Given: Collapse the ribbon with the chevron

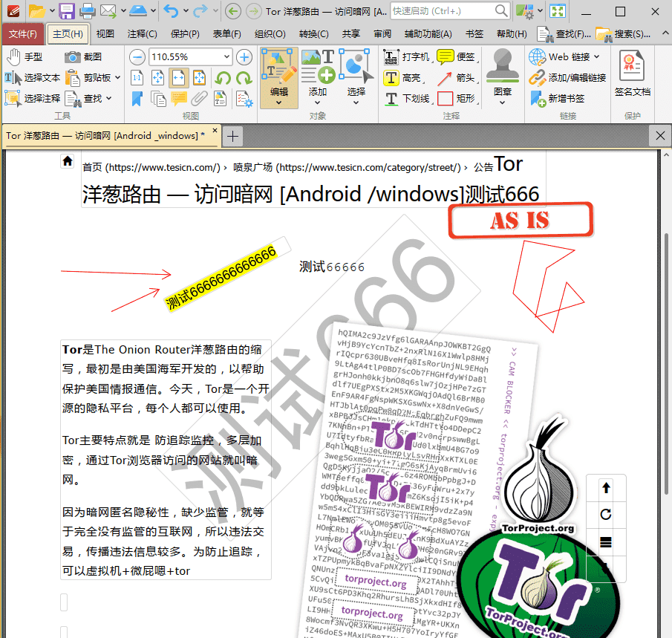Looking at the screenshot, I should pos(665,33).
